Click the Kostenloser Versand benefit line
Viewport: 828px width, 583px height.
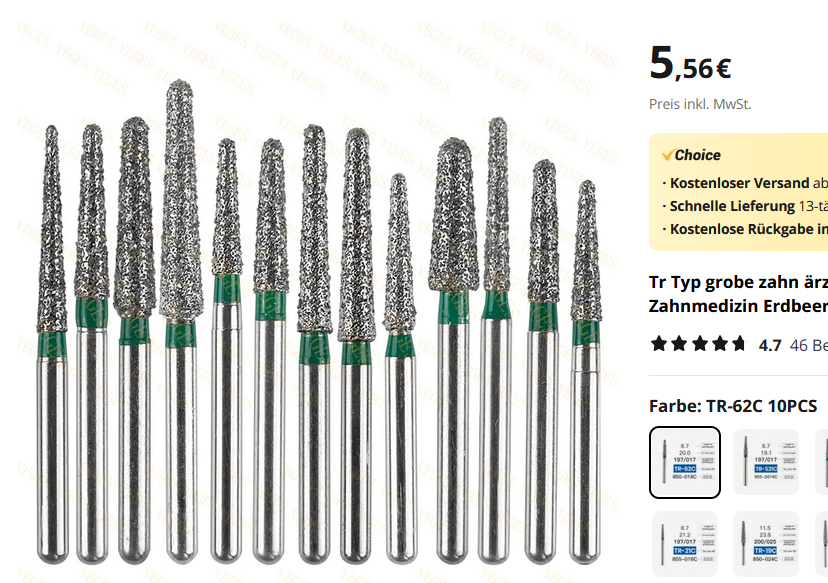click(x=745, y=183)
